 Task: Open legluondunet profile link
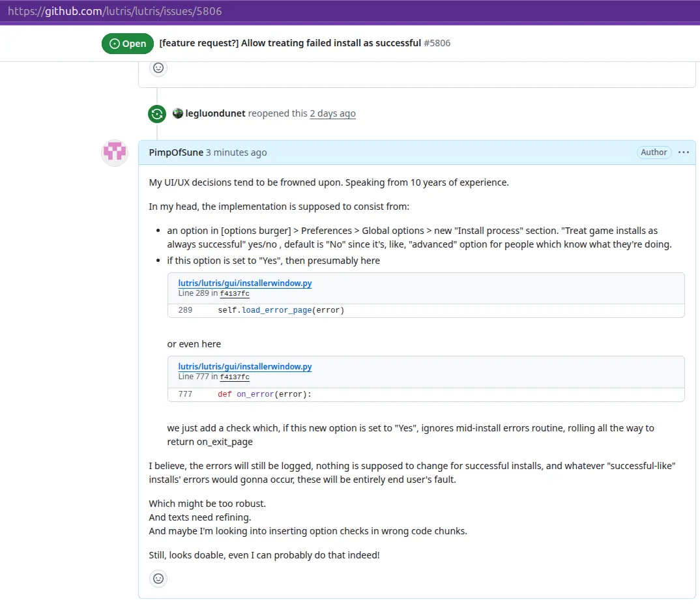point(215,113)
